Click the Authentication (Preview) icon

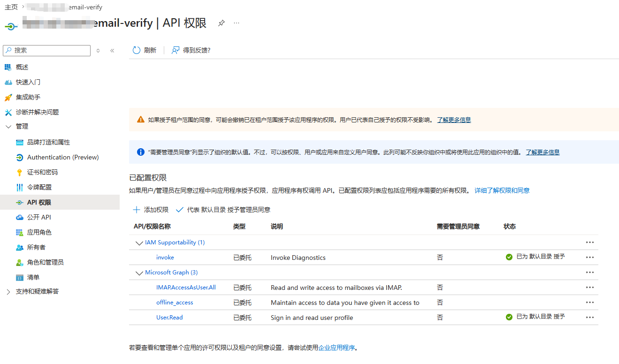(19, 157)
